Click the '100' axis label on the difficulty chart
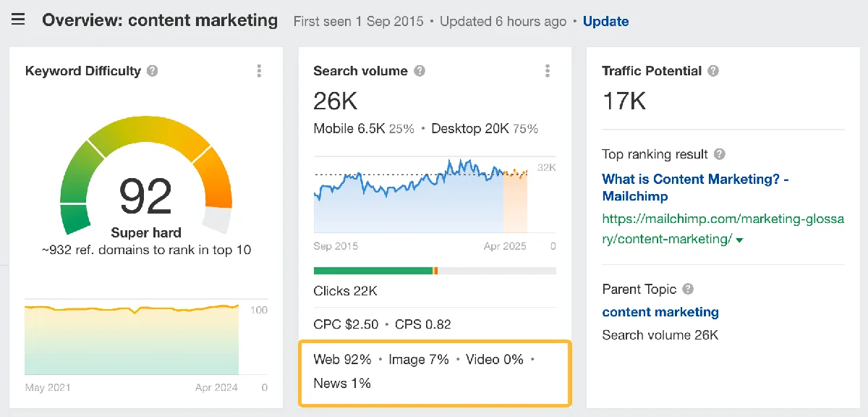Viewport: 868px width, 417px height. [x=259, y=310]
